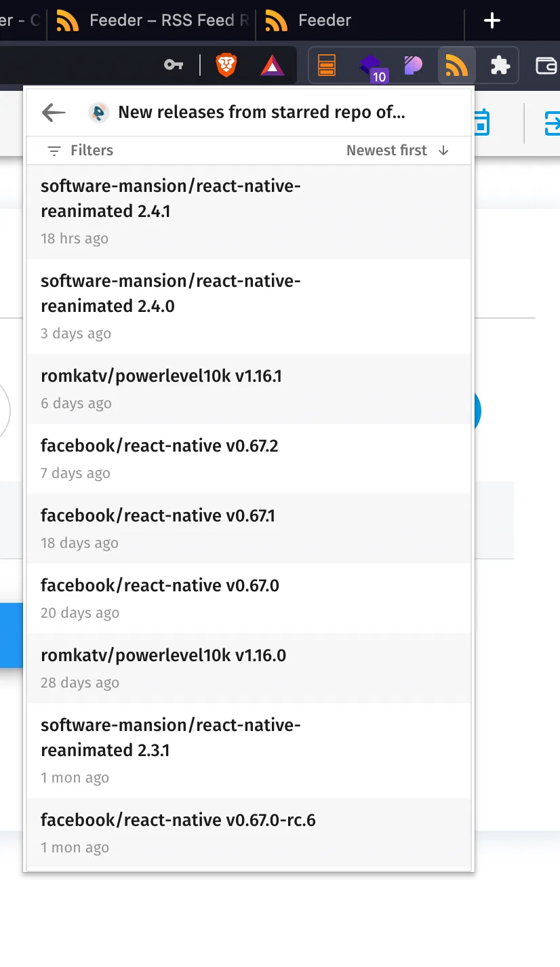Go back with the left arrow icon
This screenshot has height=967, width=560.
[x=54, y=113]
